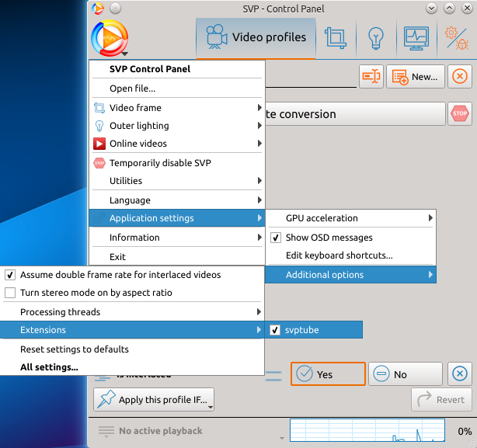Viewport: 477px width, 448px height.
Task: Click the New... profile button
Action: click(x=416, y=76)
